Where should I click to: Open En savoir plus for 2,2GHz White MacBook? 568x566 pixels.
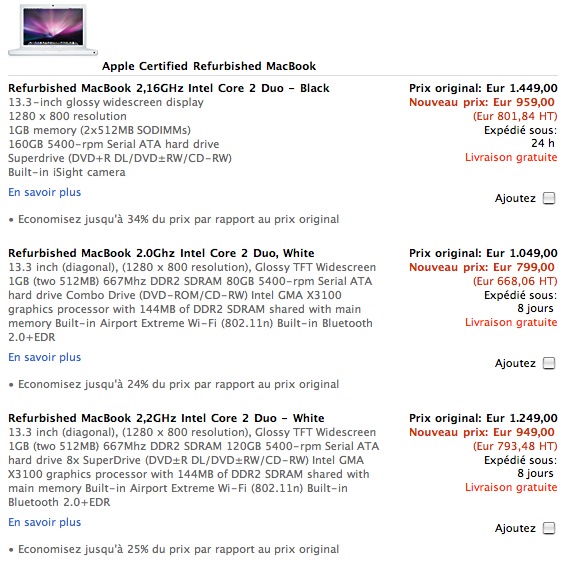[45, 522]
